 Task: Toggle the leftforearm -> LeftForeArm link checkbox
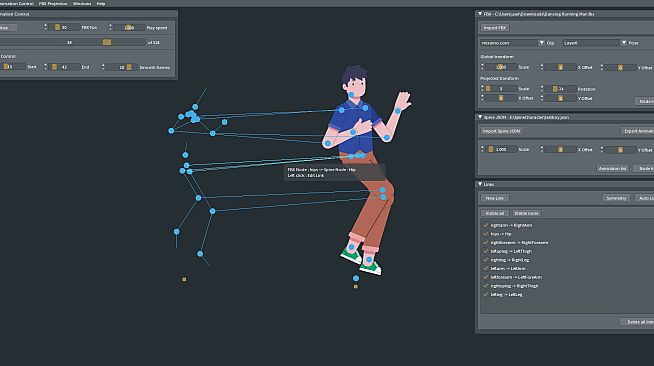click(485, 277)
